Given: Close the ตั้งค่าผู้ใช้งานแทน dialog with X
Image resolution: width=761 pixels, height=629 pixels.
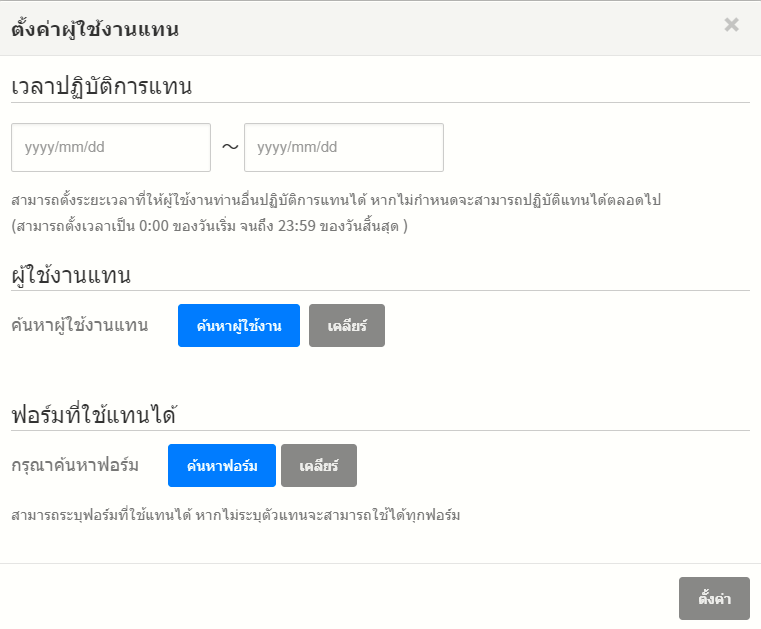Looking at the screenshot, I should pyautogui.click(x=732, y=25).
